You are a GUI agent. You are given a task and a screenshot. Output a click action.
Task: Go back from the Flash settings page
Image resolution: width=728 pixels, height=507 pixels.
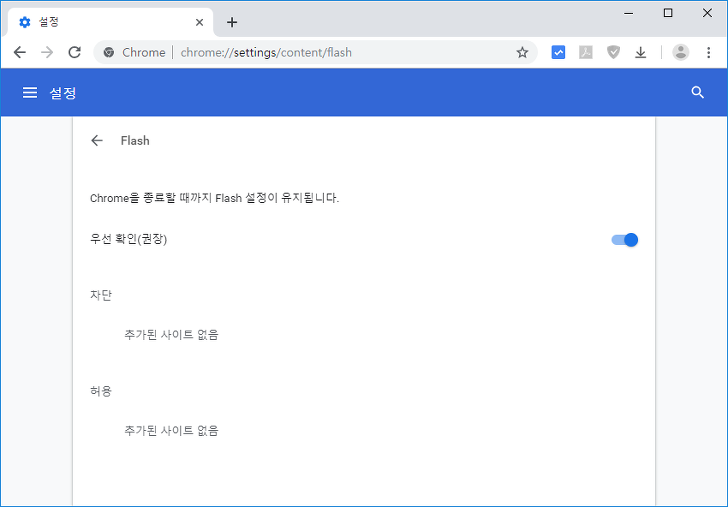click(97, 141)
